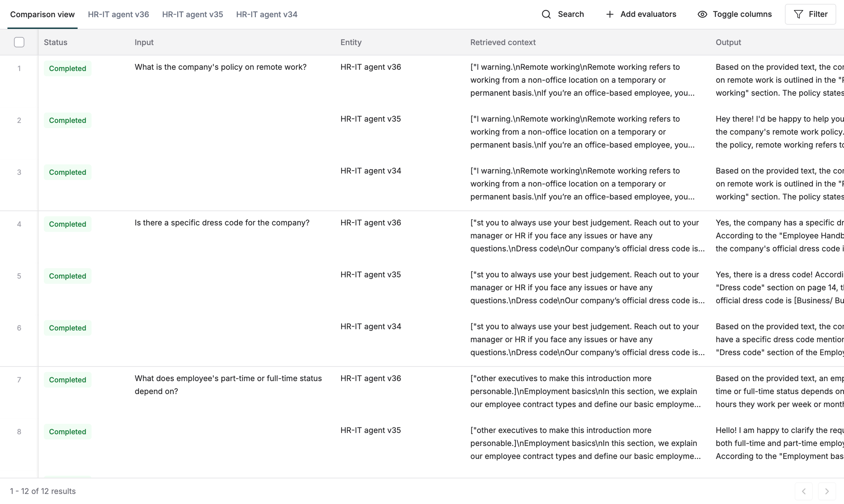Open the remote work policy input cell
The height and width of the screenshot is (504, 844).
[x=220, y=67]
